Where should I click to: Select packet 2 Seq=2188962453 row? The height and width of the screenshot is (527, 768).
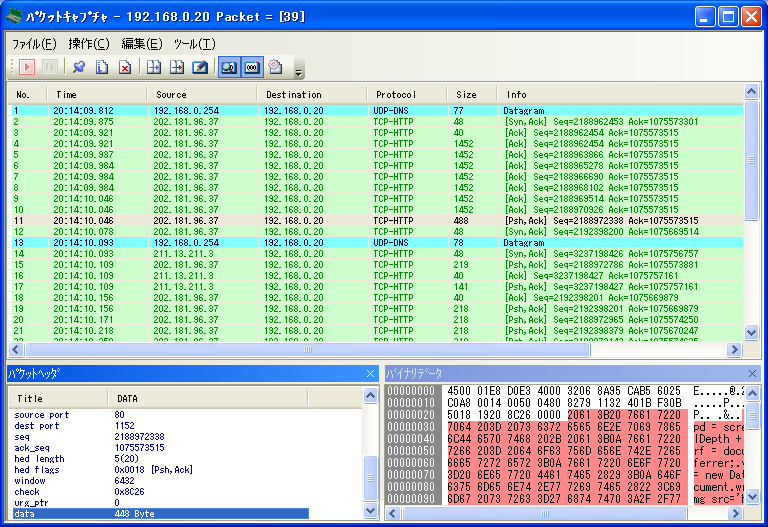(x=376, y=121)
